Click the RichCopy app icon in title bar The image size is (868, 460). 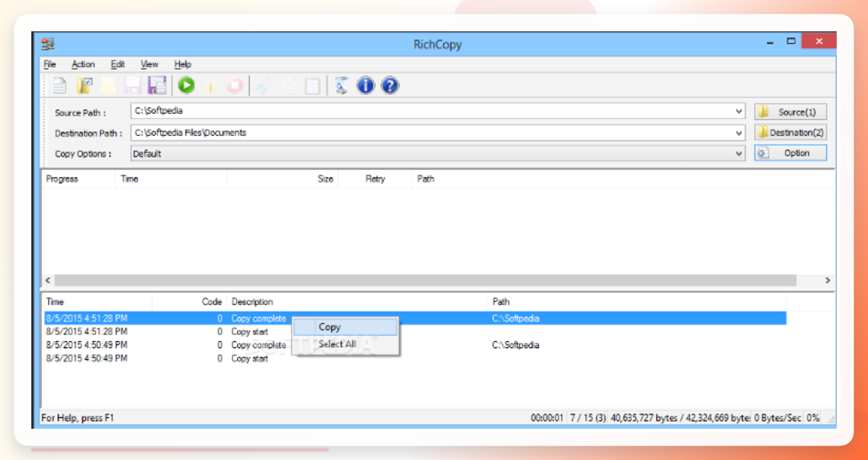pos(47,44)
